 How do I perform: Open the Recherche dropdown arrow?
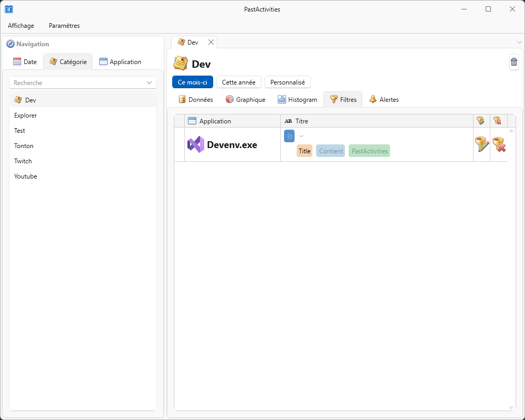tap(149, 83)
